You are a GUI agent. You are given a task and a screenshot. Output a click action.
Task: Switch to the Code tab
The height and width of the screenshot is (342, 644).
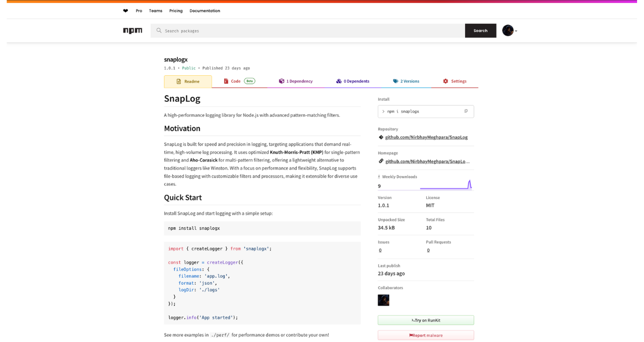240,81
